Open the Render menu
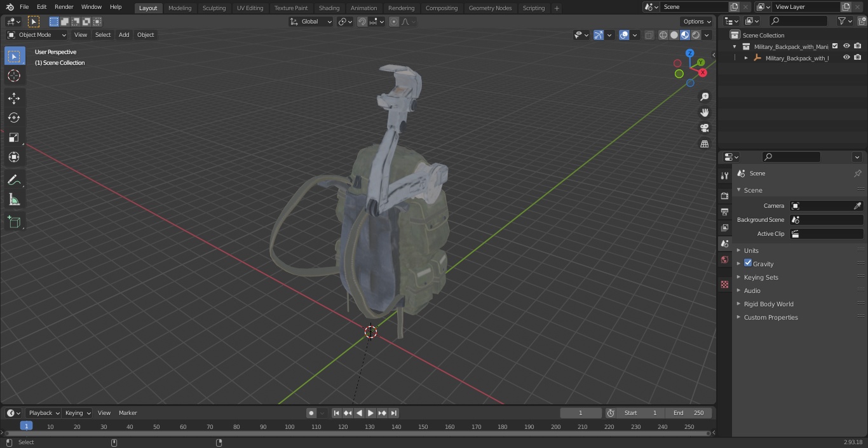868x448 pixels. pyautogui.click(x=64, y=7)
